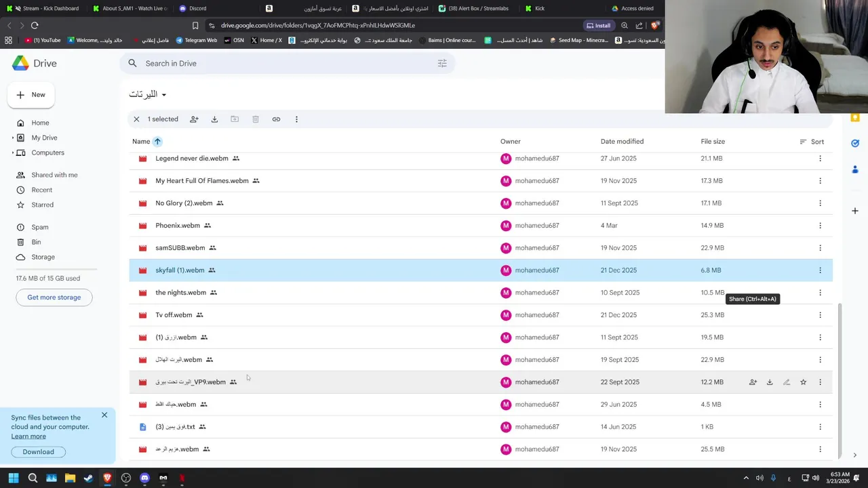Expand My Drive tree arrow
Image resolution: width=868 pixels, height=488 pixels.
point(12,138)
